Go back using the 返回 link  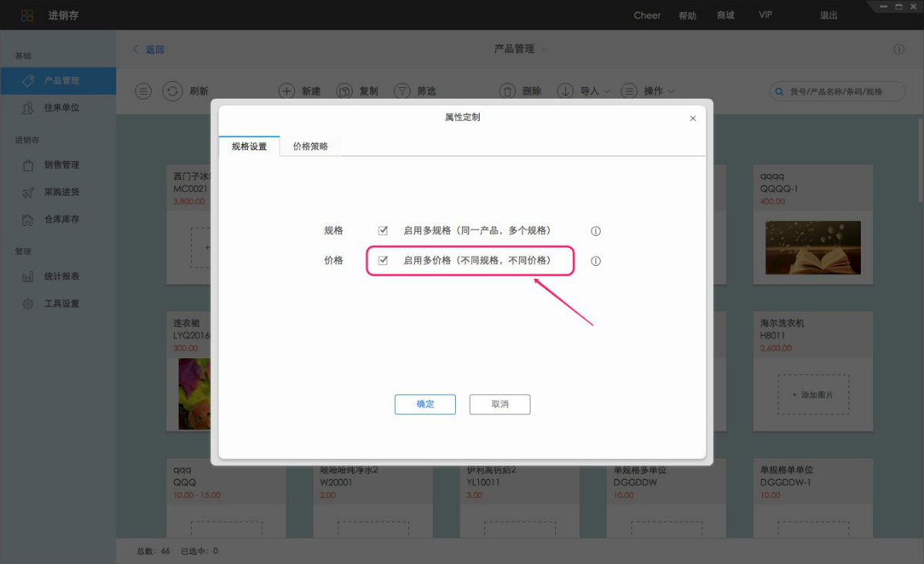click(152, 49)
